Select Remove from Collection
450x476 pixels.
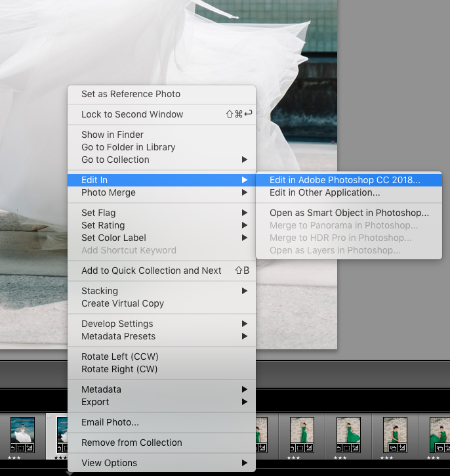161,443
